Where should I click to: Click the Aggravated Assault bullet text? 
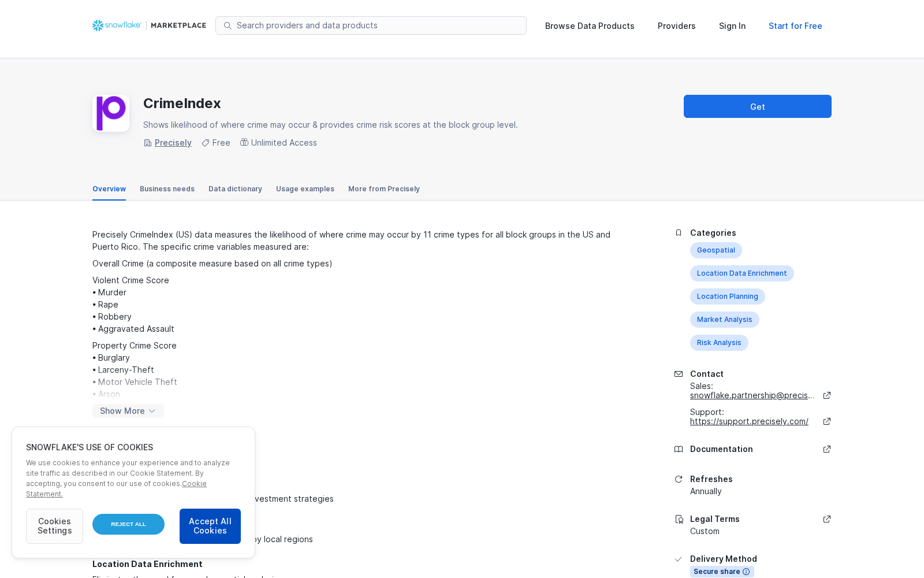[x=136, y=329]
